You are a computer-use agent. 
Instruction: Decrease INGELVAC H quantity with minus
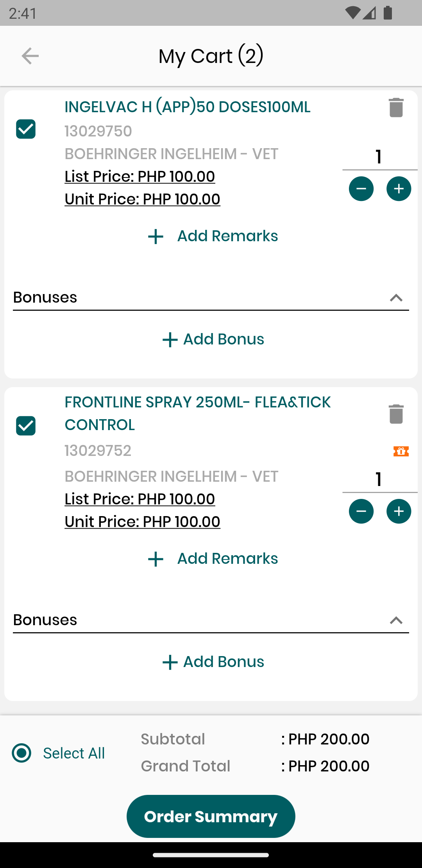361,189
